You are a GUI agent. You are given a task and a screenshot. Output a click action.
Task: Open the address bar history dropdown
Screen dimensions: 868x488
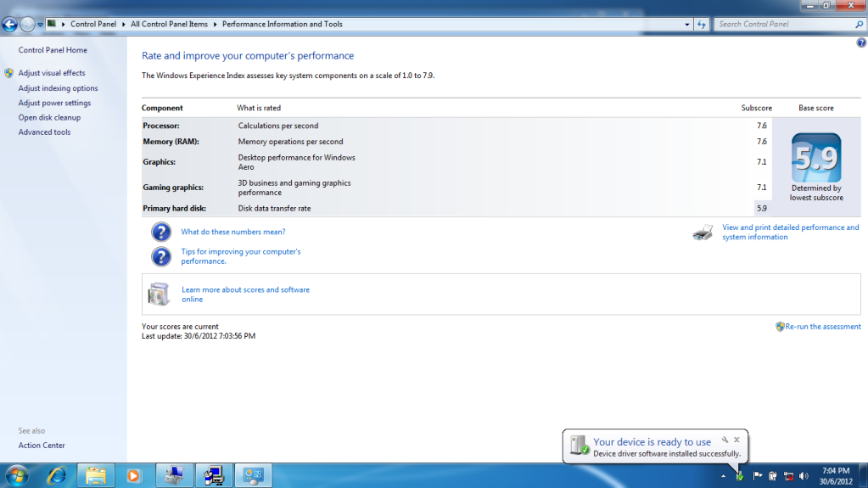point(687,25)
